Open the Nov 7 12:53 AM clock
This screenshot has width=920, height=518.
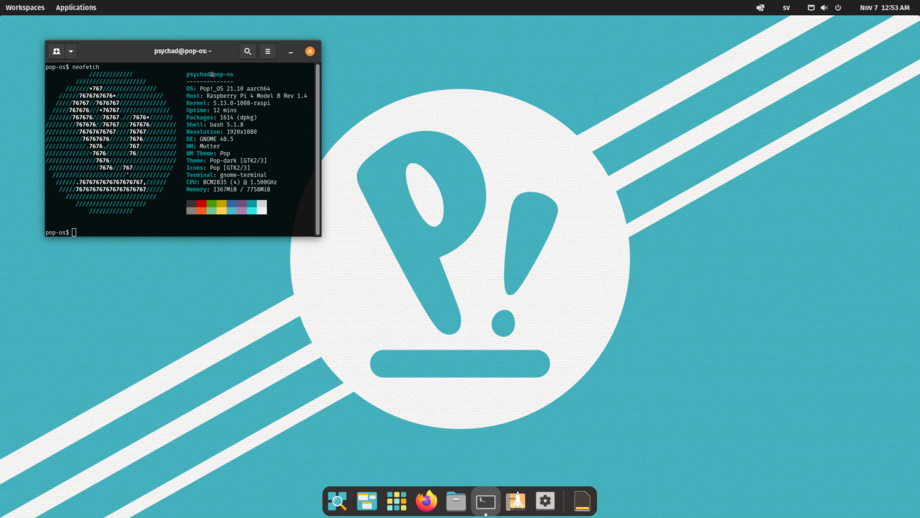(884, 8)
